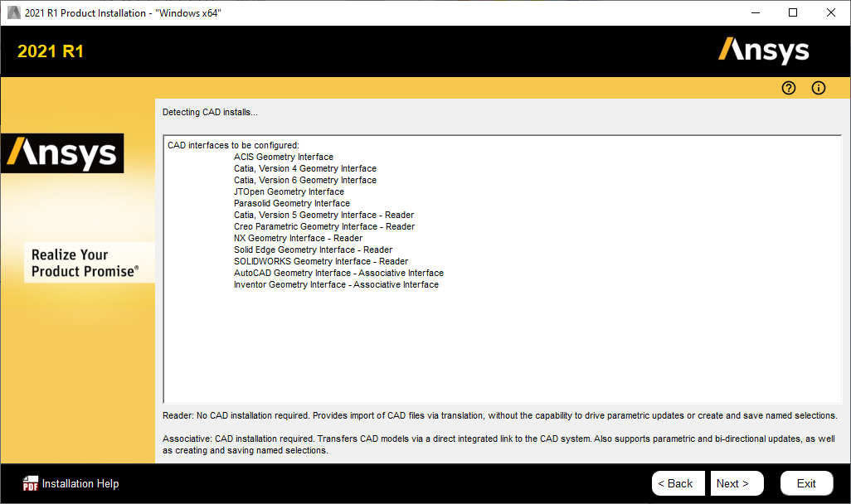Click the Ansys logo in the left sidebar
851x504 pixels.
pos(62,153)
